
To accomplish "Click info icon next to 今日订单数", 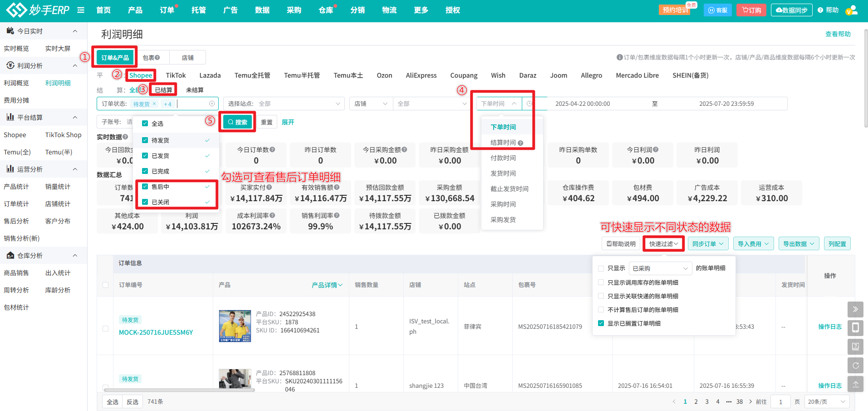I will point(272,149).
